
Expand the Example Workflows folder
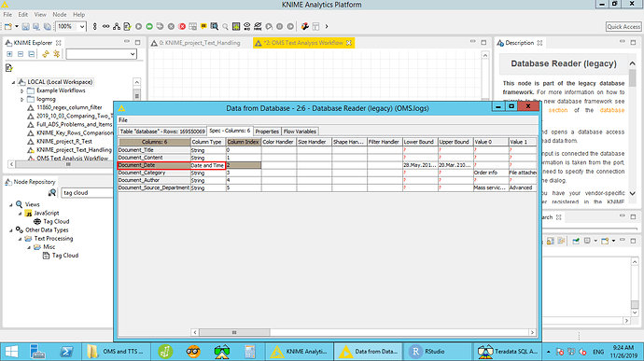22,90
